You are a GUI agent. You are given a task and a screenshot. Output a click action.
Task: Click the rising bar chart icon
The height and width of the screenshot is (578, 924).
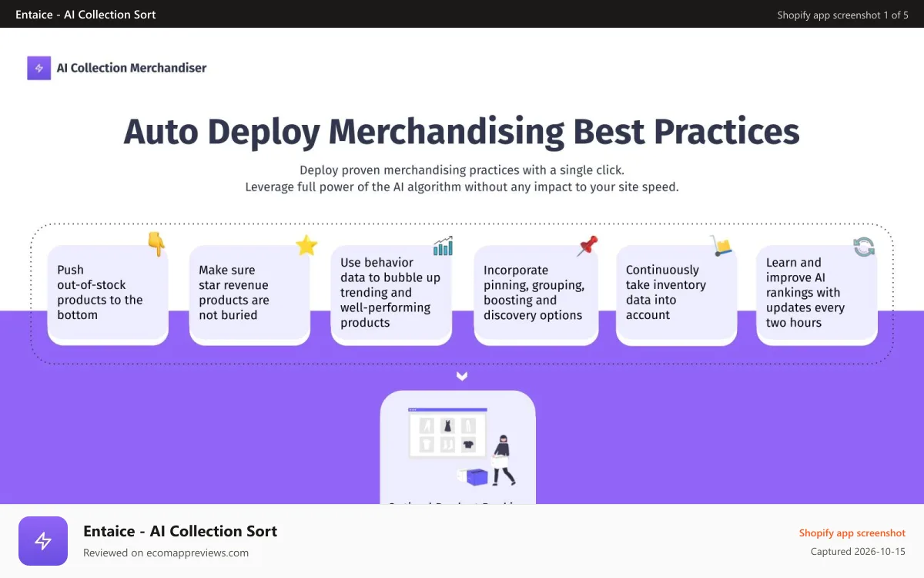(443, 246)
